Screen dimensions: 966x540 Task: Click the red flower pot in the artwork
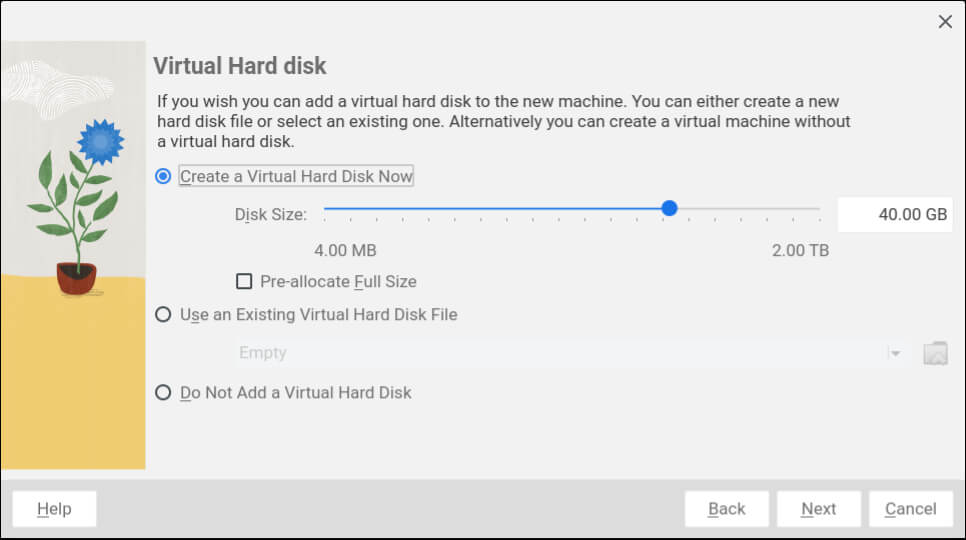point(76,277)
